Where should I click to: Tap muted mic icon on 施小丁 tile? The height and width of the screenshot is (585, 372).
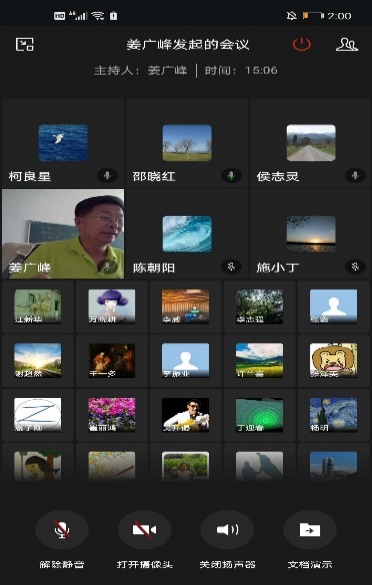coord(355,266)
